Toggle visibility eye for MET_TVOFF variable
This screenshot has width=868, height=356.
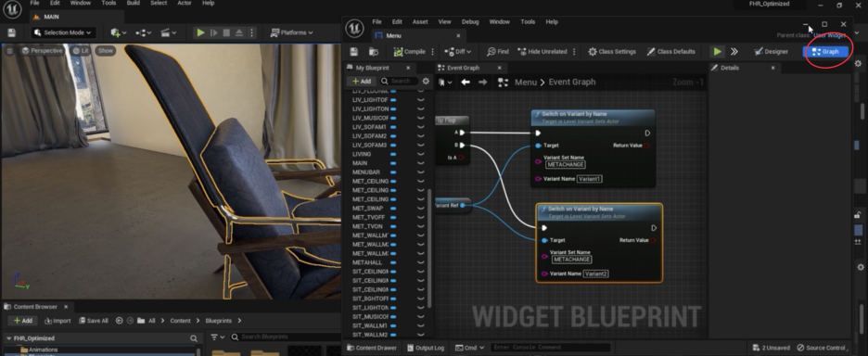point(421,218)
